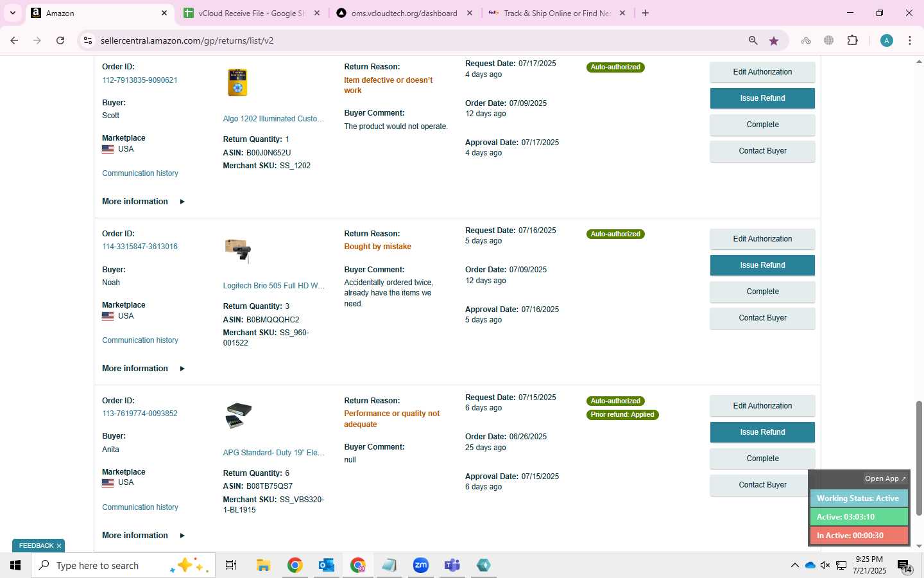The height and width of the screenshot is (578, 924).
Task: Switch to FedEx Track & Ship tab
Action: 557,13
